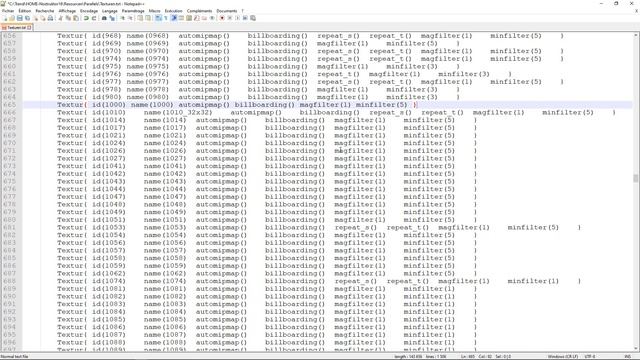Open the Recherche menu
The image size is (640, 360).
click(x=45, y=11)
